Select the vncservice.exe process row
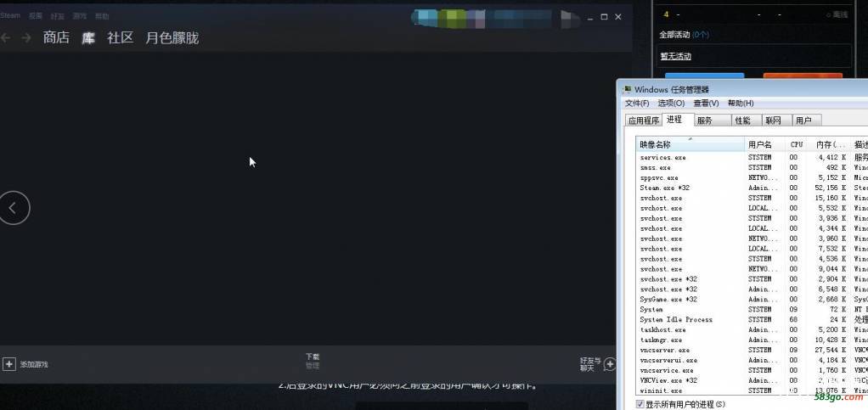This screenshot has height=410, width=868. pos(752,370)
